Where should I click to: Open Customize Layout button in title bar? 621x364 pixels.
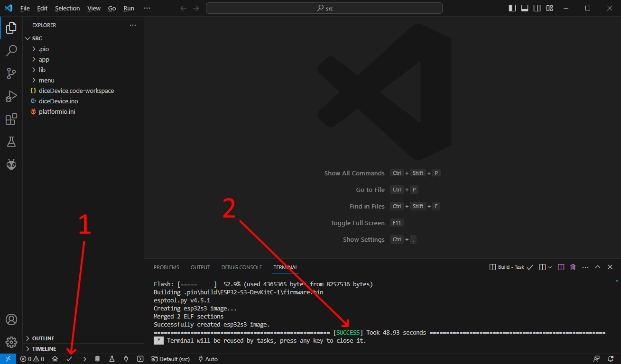coord(549,8)
